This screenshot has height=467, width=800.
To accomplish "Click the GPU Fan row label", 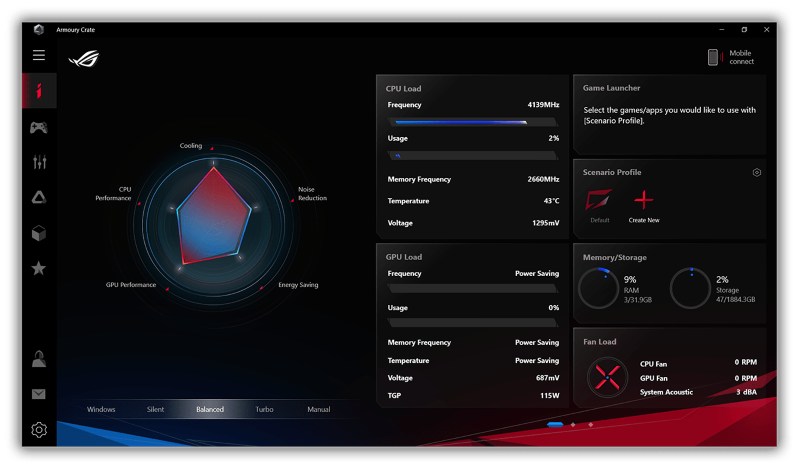I will [x=654, y=378].
